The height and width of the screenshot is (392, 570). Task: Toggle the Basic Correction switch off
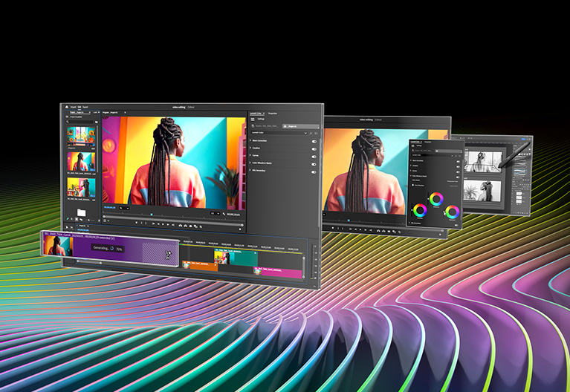(x=314, y=140)
